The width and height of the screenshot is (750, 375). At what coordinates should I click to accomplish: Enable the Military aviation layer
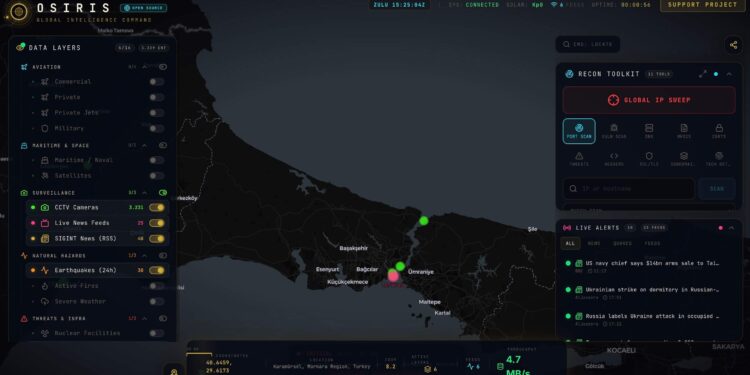156,128
